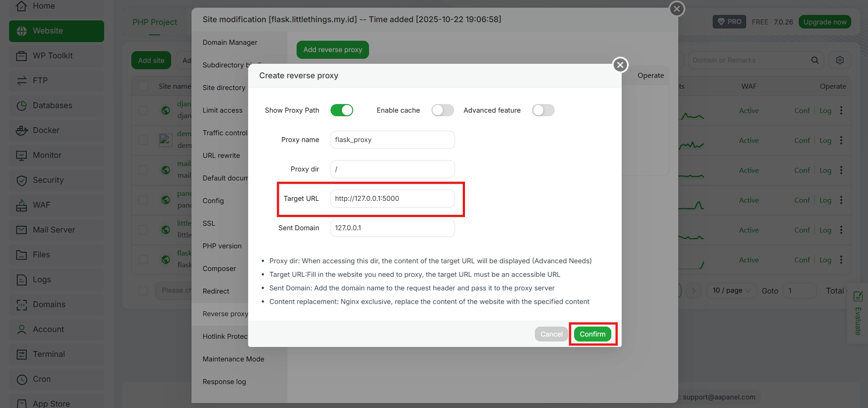Click the Proxy dir input field

(393, 169)
